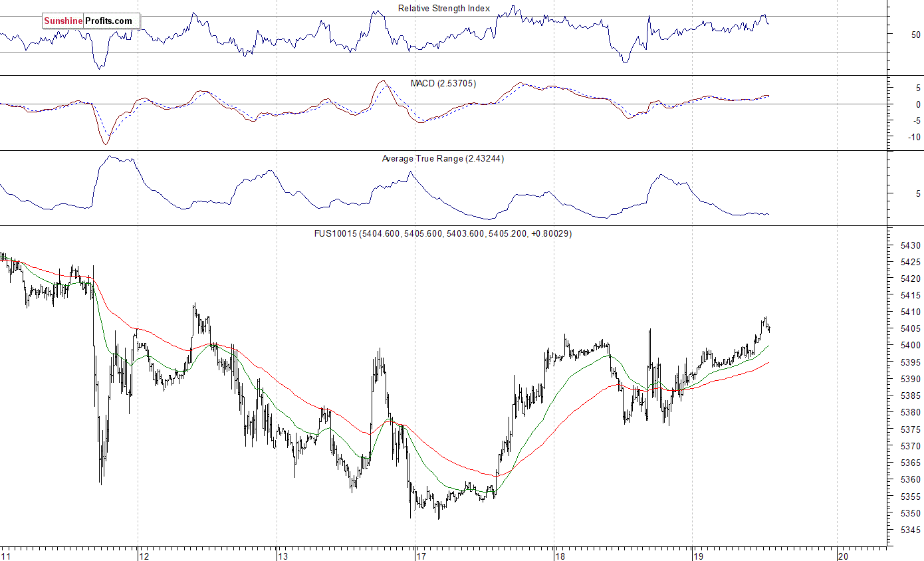The height and width of the screenshot is (561, 924).
Task: Click the Average True Range (2.43244) label
Action: pos(443,159)
